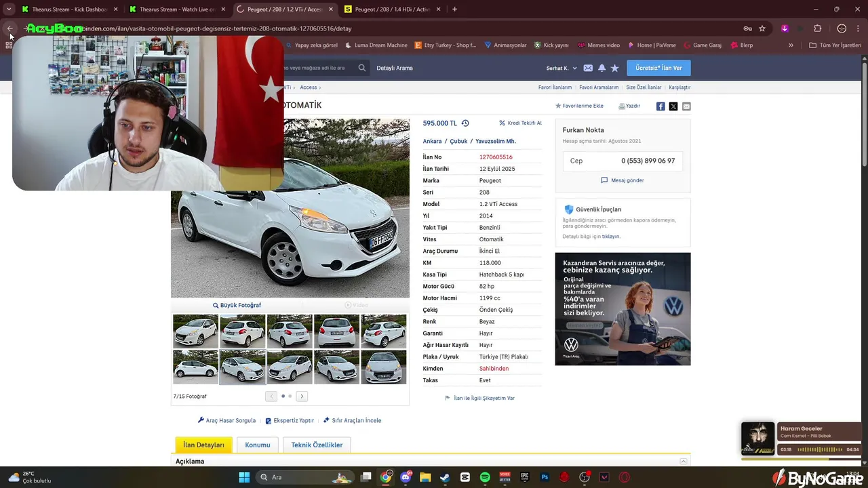Screen dimensions: 868x488
Task: Select the Teknik Özellikler tab
Action: coord(317,445)
